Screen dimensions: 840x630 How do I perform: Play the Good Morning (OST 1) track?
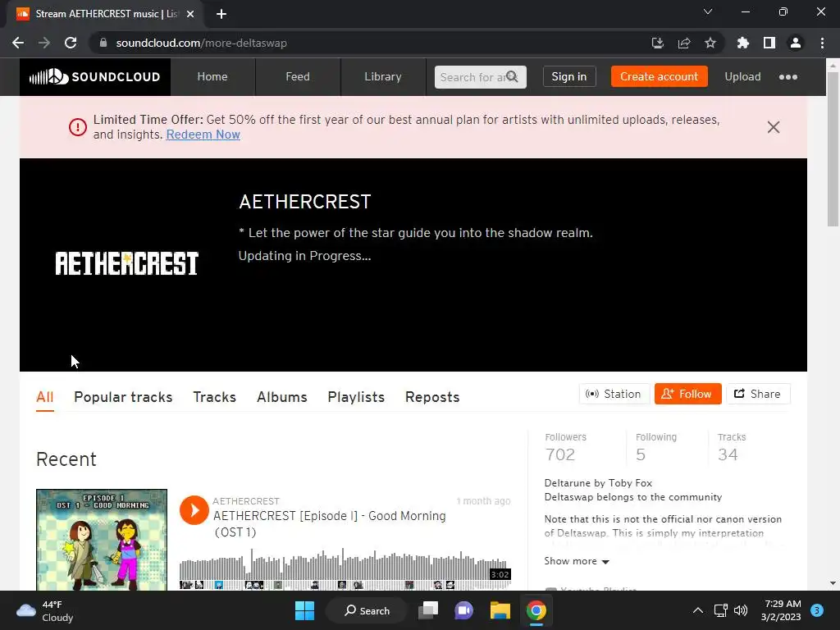(x=194, y=510)
